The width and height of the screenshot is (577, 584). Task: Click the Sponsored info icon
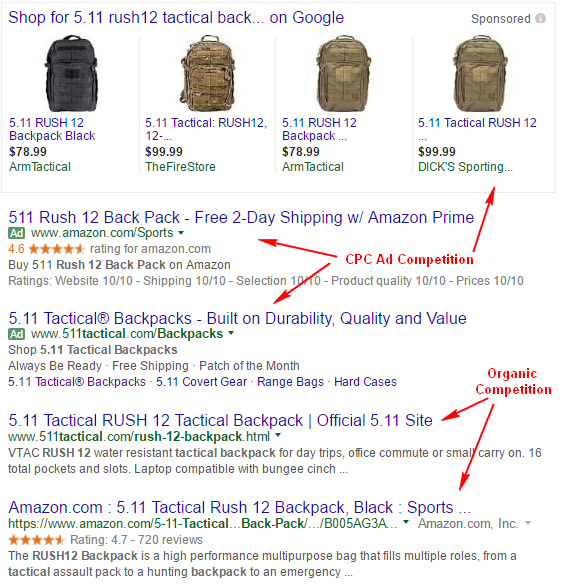tap(540, 18)
